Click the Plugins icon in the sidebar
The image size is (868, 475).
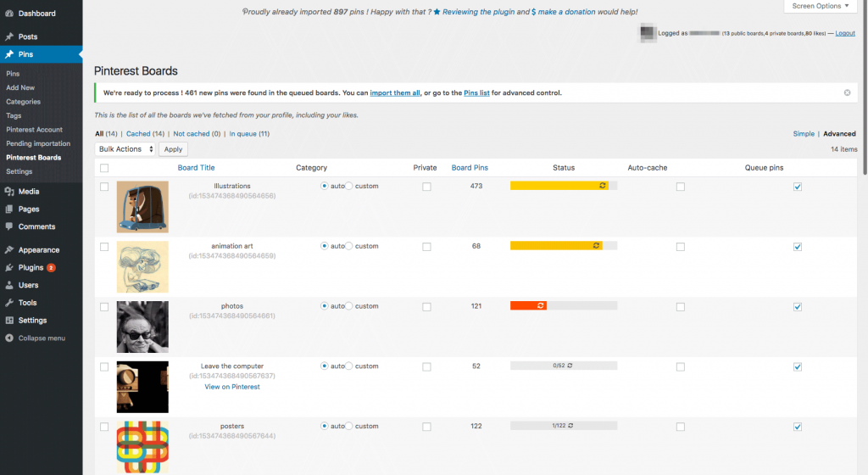(8, 268)
